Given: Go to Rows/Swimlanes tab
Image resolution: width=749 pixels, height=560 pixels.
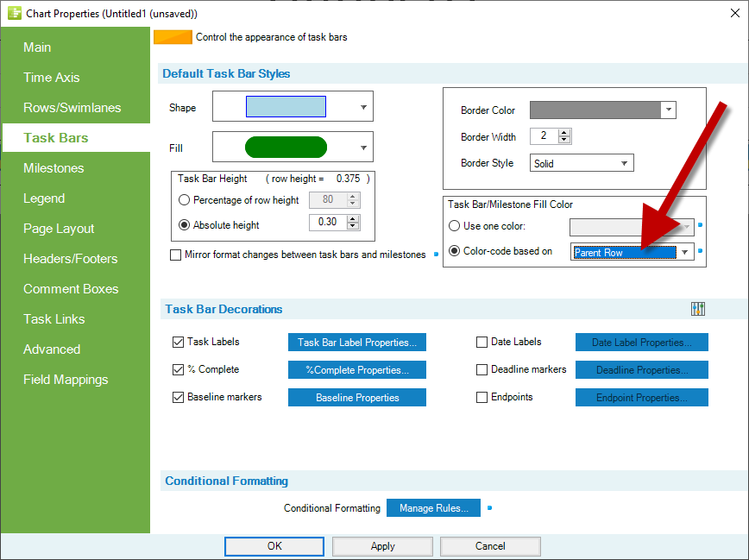Looking at the screenshot, I should (x=72, y=108).
